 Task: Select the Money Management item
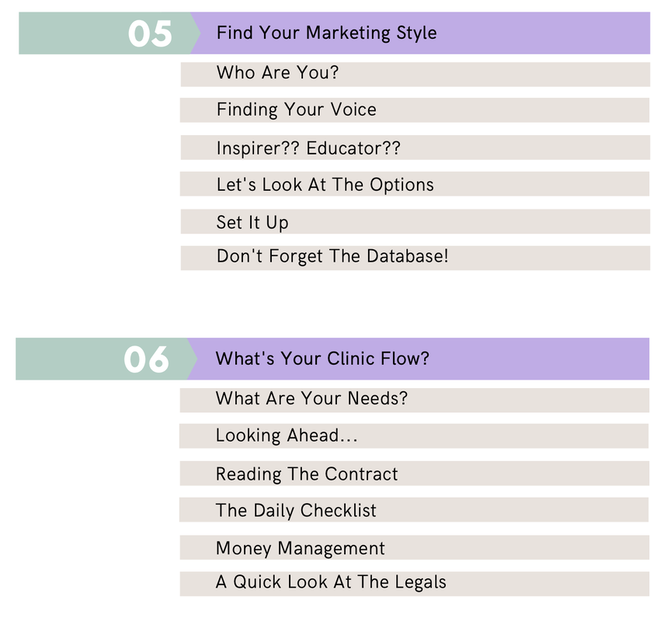click(x=414, y=547)
